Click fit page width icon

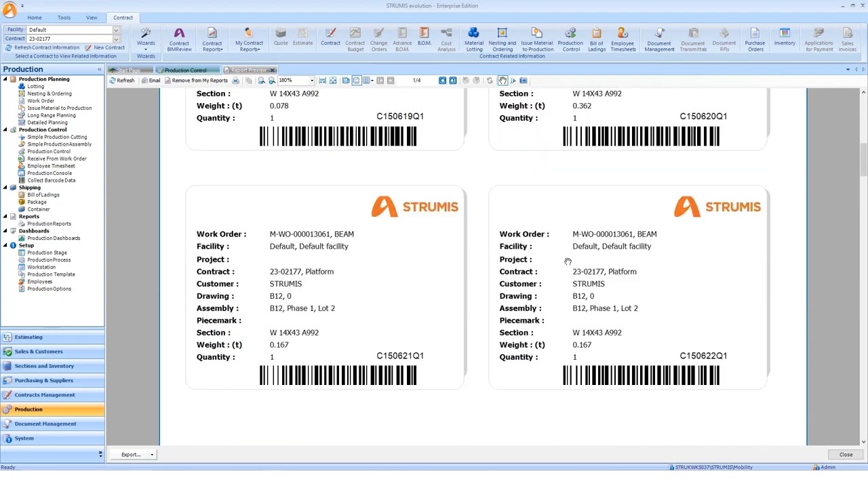pyautogui.click(x=322, y=81)
